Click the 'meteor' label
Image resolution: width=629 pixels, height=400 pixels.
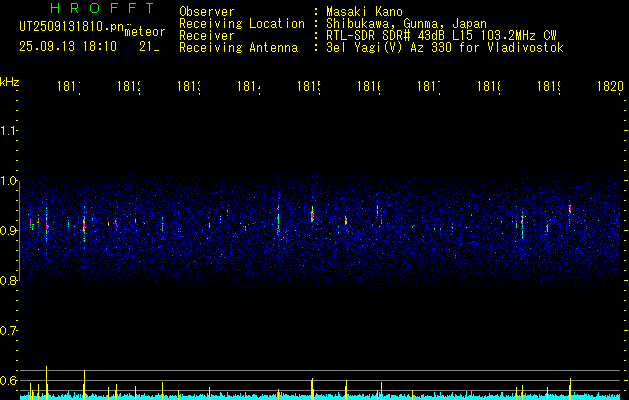(x=145, y=32)
